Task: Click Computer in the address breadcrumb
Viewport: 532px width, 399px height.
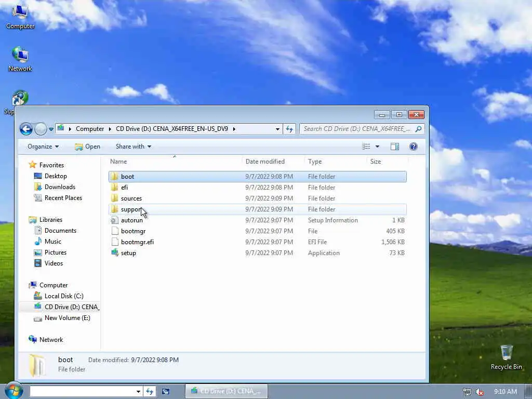Action: click(x=90, y=129)
